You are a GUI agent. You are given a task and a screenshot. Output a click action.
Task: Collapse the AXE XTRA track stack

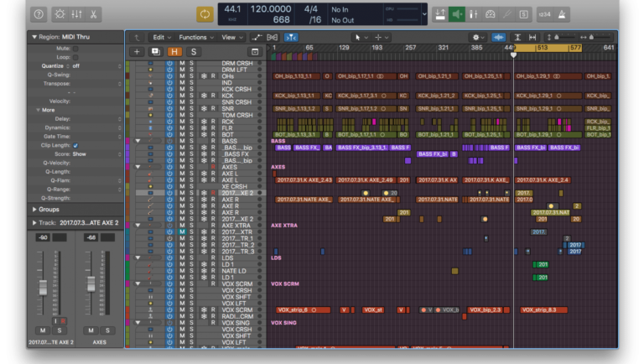click(138, 225)
